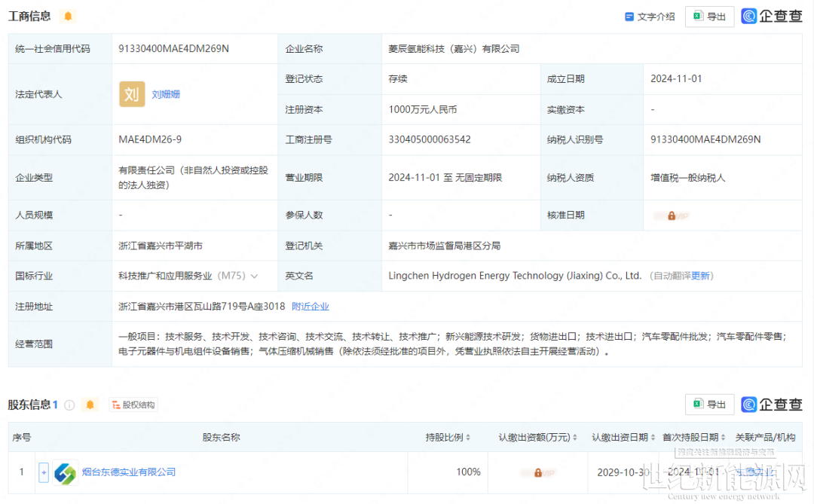Viewport: 814px width, 504px height.
Task: Open the 股权结构 button
Action: [133, 405]
